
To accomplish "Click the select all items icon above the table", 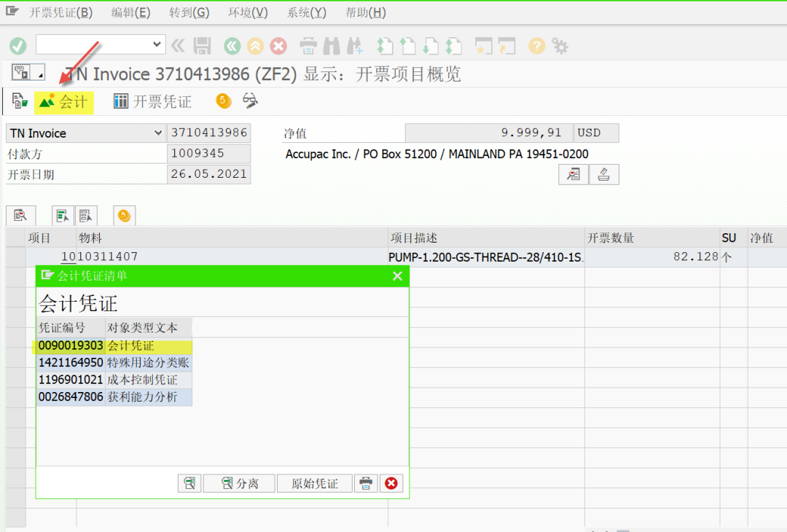I will tap(63, 216).
